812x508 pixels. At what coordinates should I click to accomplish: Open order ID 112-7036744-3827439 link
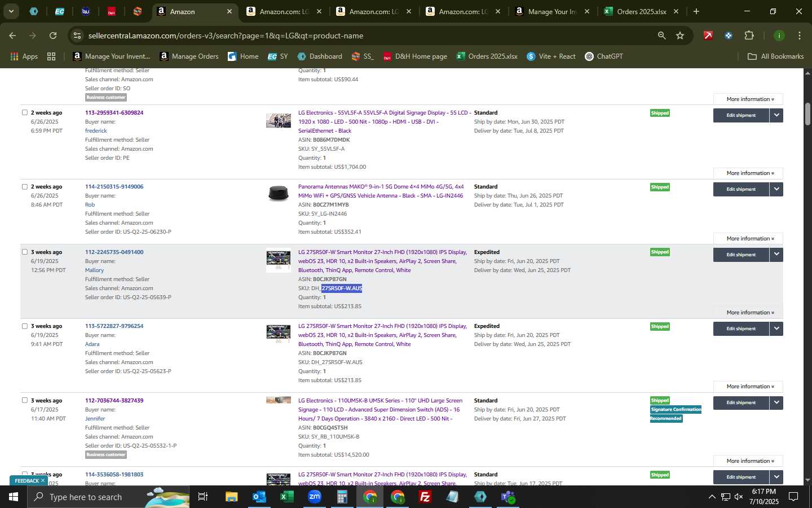(114, 400)
